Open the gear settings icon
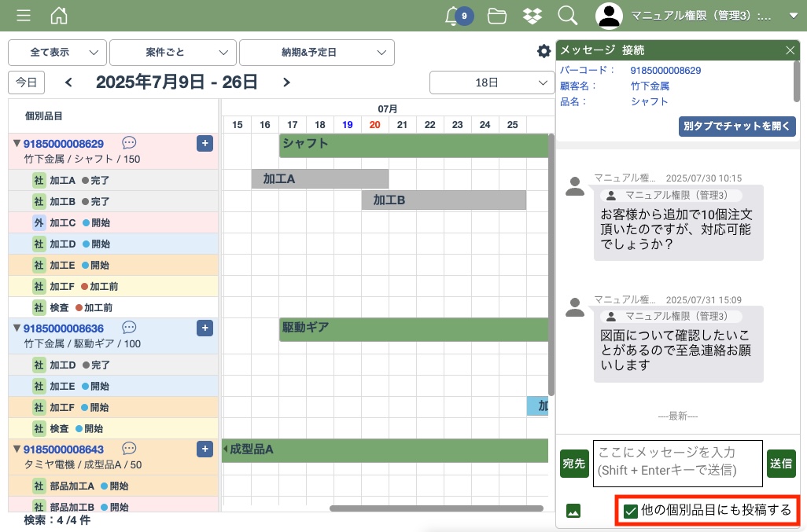 (x=544, y=52)
